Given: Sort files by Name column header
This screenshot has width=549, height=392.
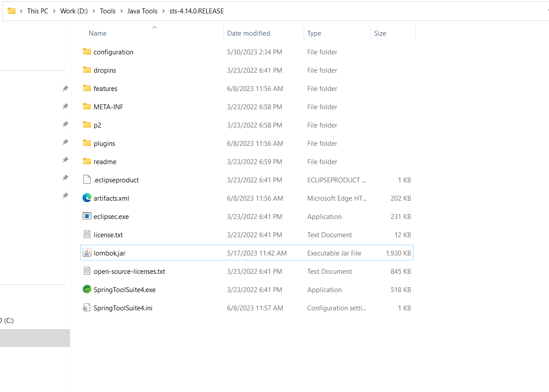Looking at the screenshot, I should coord(98,33).
